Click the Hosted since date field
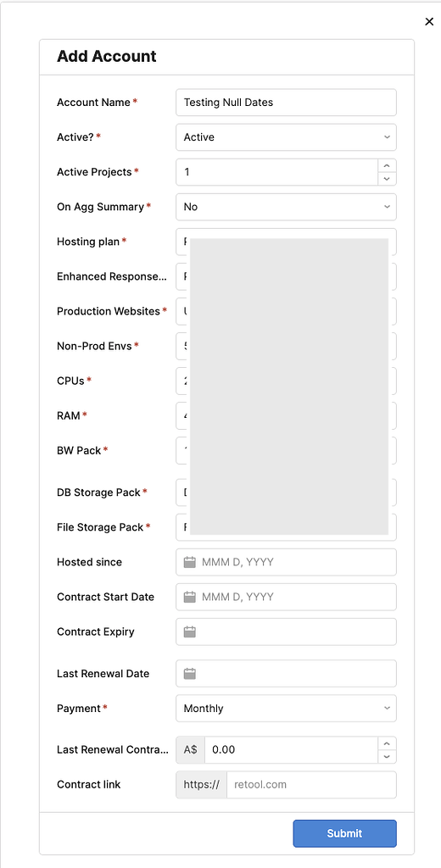The height and width of the screenshot is (868, 441). (x=286, y=563)
